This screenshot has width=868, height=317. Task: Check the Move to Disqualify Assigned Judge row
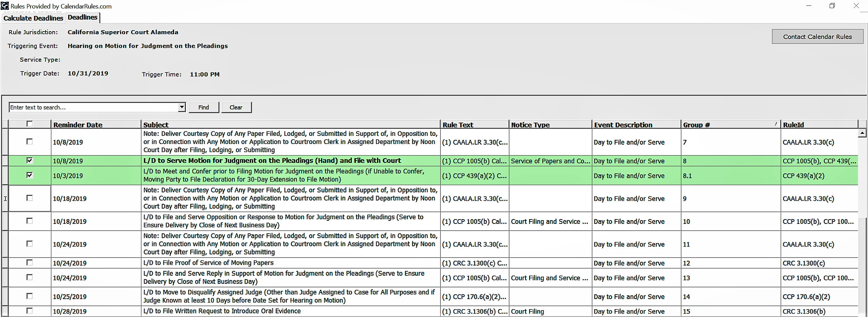(x=30, y=296)
